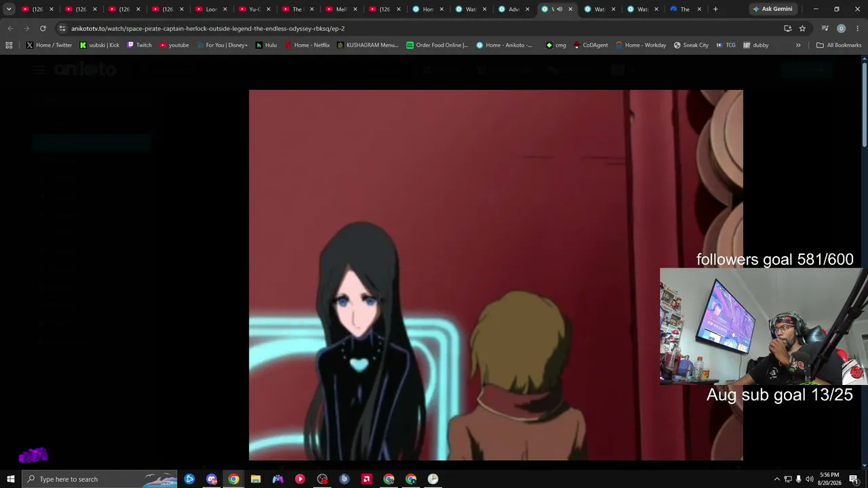Click the install icon in the address bar
The width and height of the screenshot is (868, 488).
(787, 28)
